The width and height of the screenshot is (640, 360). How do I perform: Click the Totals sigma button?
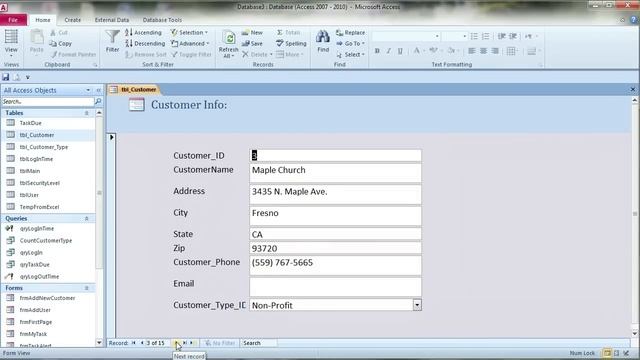[289, 32]
